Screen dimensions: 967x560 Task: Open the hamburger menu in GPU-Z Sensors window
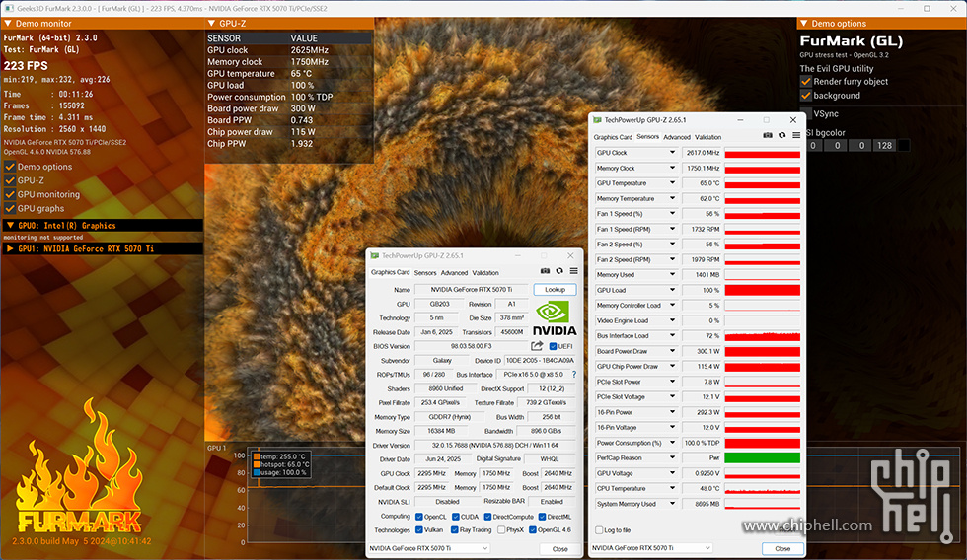(796, 136)
